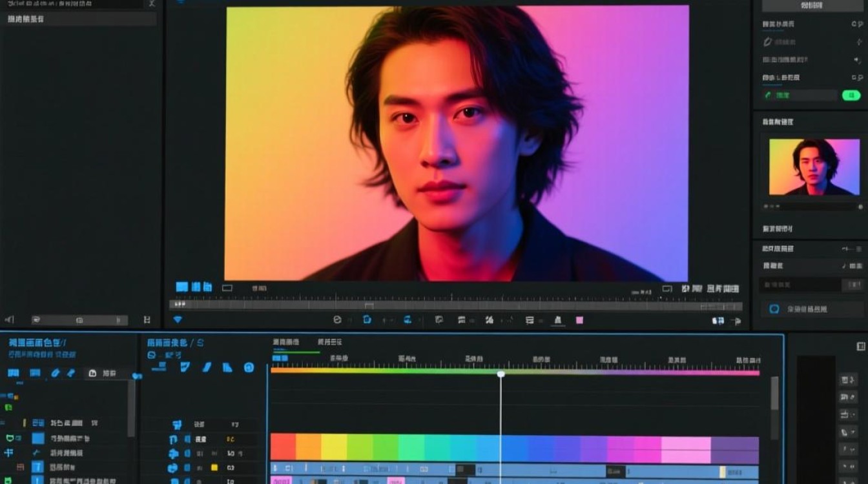Click the panel layout icon above the audio meter

pyautogui.click(x=860, y=347)
